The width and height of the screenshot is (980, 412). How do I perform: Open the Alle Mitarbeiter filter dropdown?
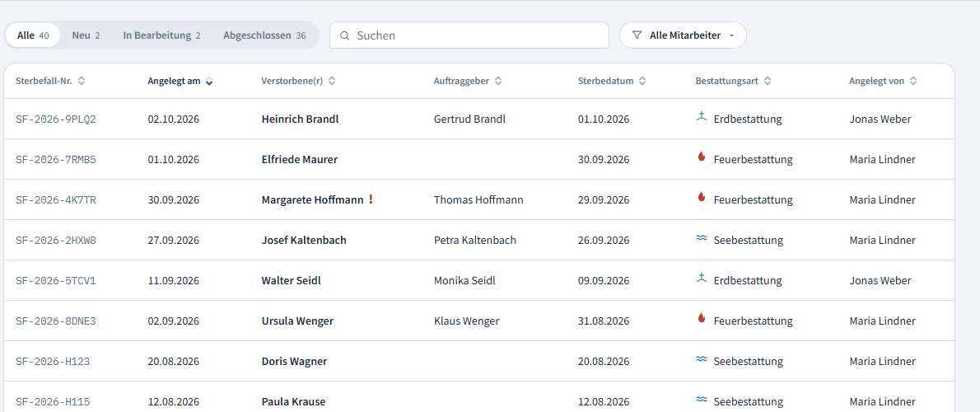pyautogui.click(x=683, y=35)
